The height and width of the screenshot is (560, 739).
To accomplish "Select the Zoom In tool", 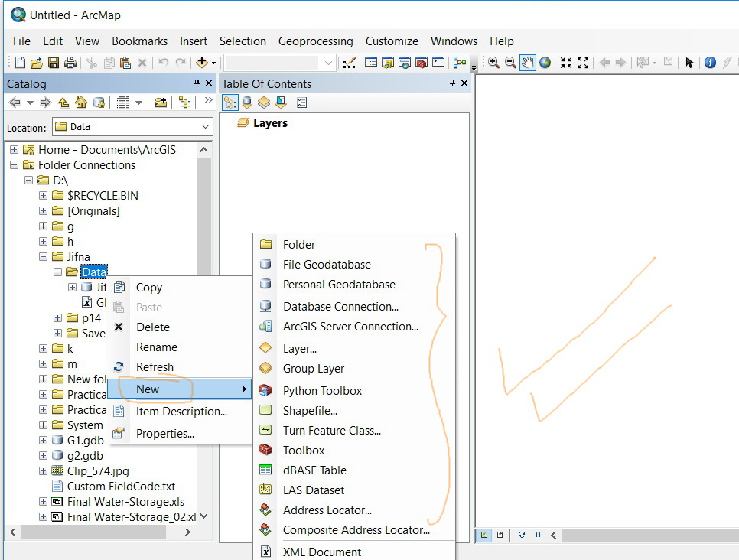I will tap(493, 62).
